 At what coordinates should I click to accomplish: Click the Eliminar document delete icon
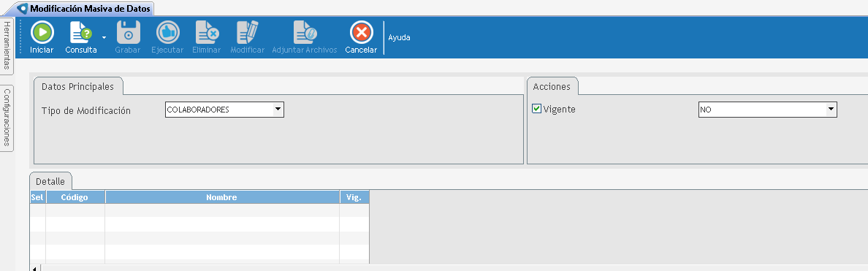pos(207,32)
